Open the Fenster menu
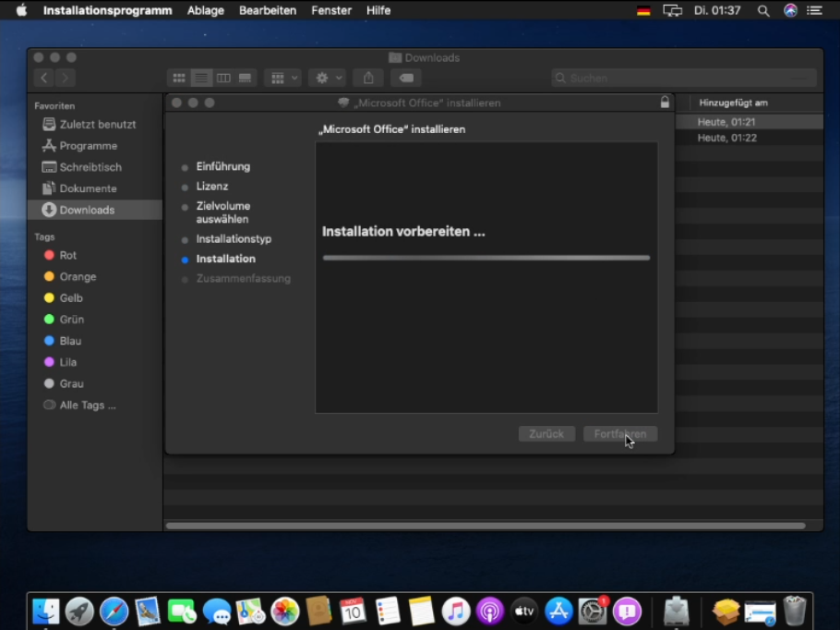 331,10
